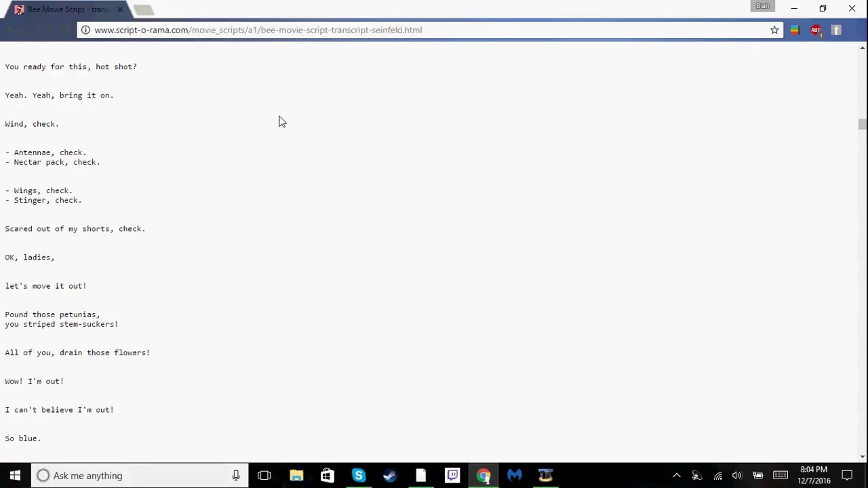
Task: Click "Scared out of my shorts, check."
Action: tap(75, 228)
